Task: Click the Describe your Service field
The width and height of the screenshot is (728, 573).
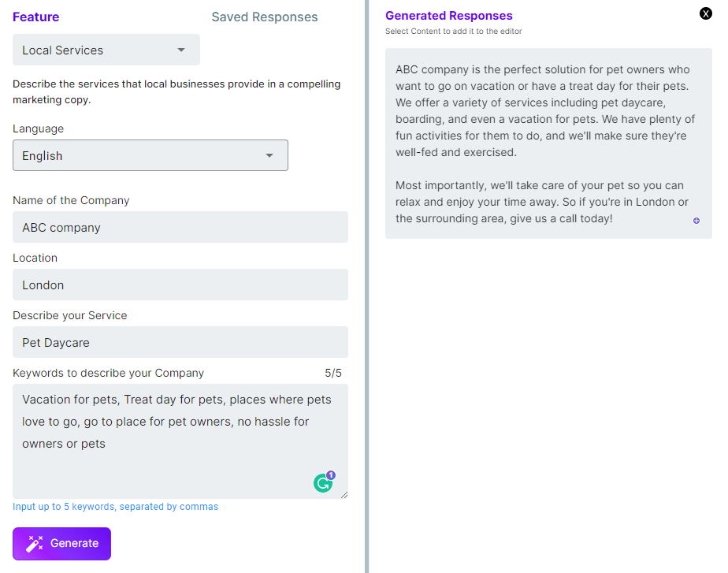Action: click(180, 342)
